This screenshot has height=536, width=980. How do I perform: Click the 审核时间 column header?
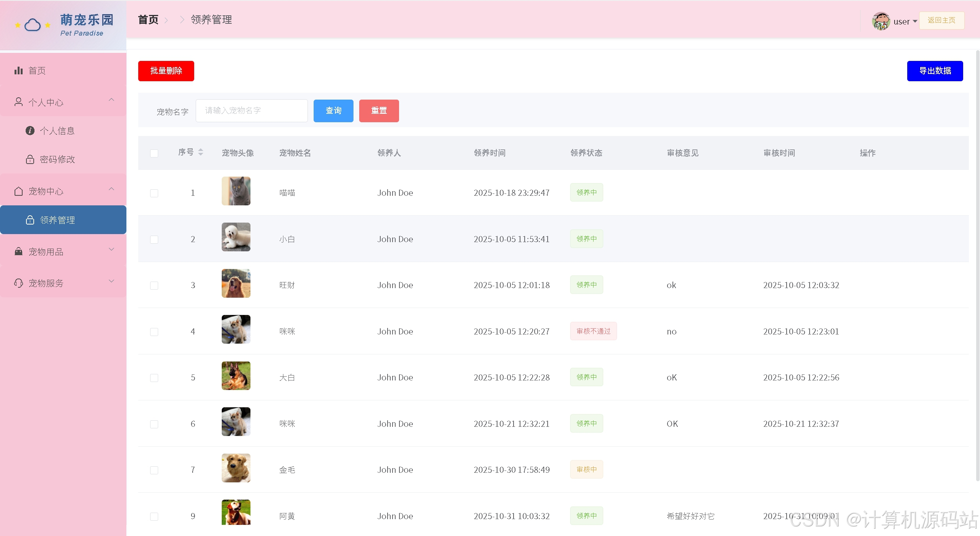click(779, 153)
